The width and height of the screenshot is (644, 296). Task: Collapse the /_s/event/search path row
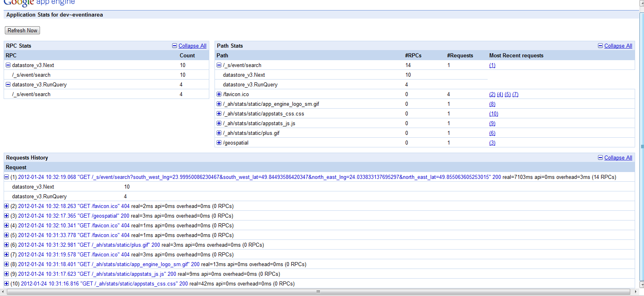(x=219, y=65)
